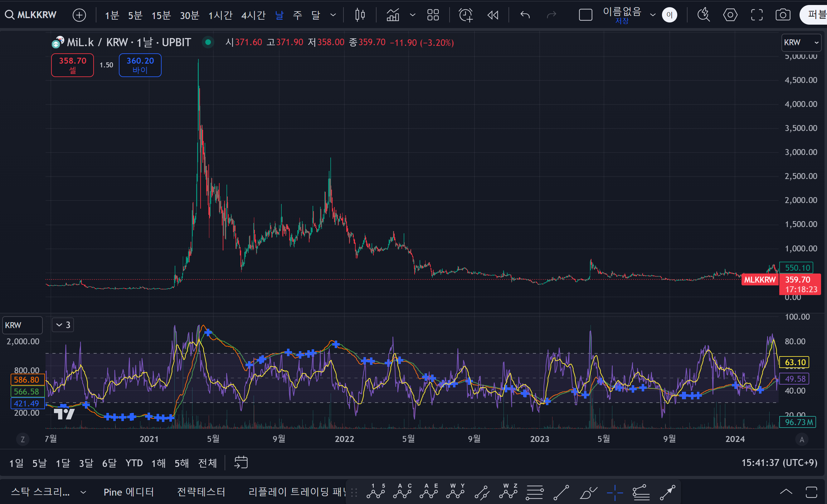Select the 5분 timeframe
Viewport: 827px width, 504px height.
pos(135,15)
